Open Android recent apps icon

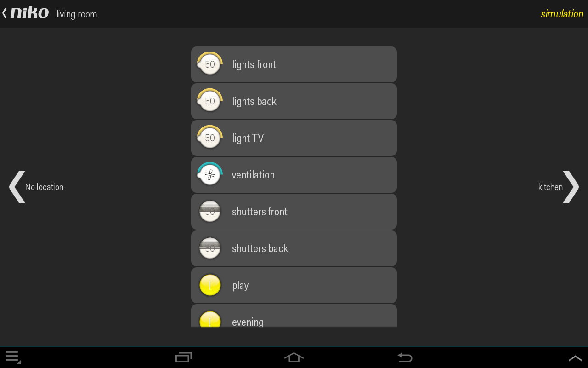coord(183,357)
